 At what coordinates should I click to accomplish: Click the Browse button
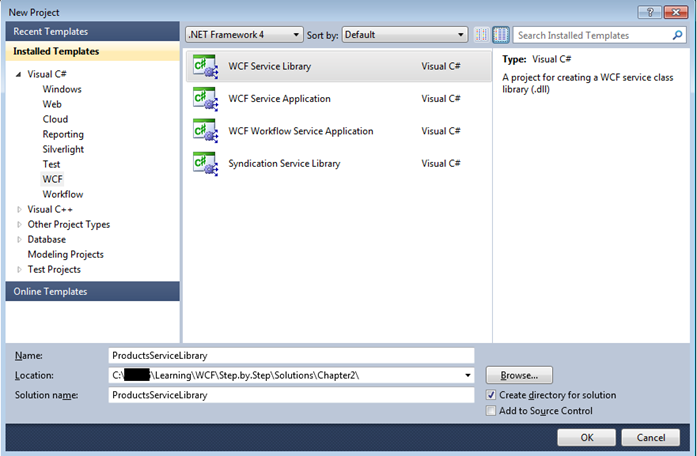[x=518, y=375]
